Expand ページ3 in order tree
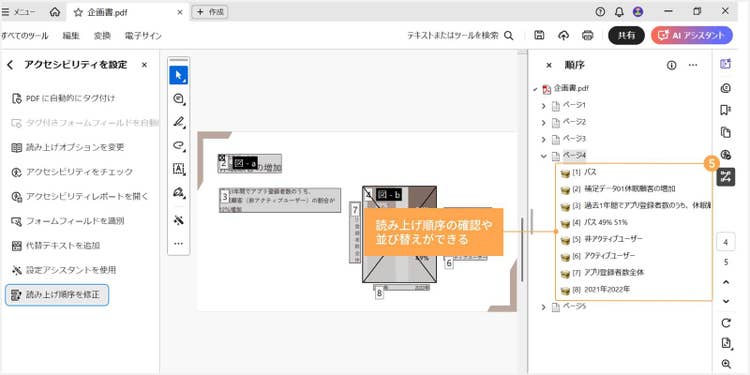The image size is (750, 375). (543, 140)
